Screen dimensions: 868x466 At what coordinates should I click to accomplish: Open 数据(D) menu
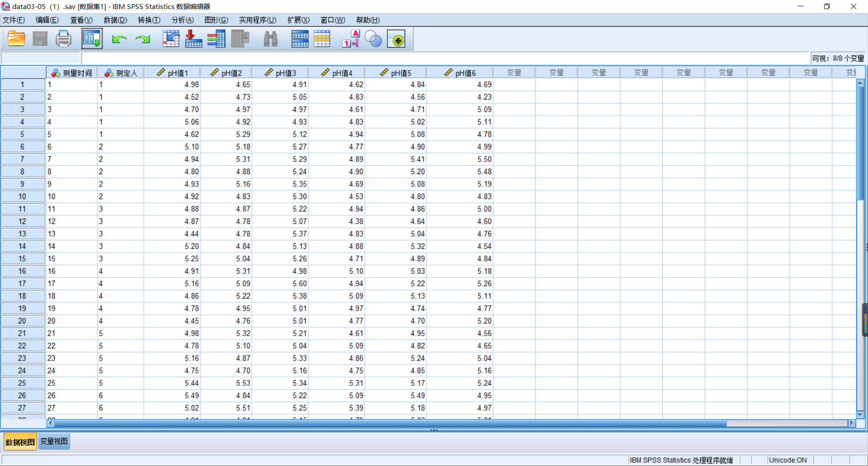(x=115, y=20)
